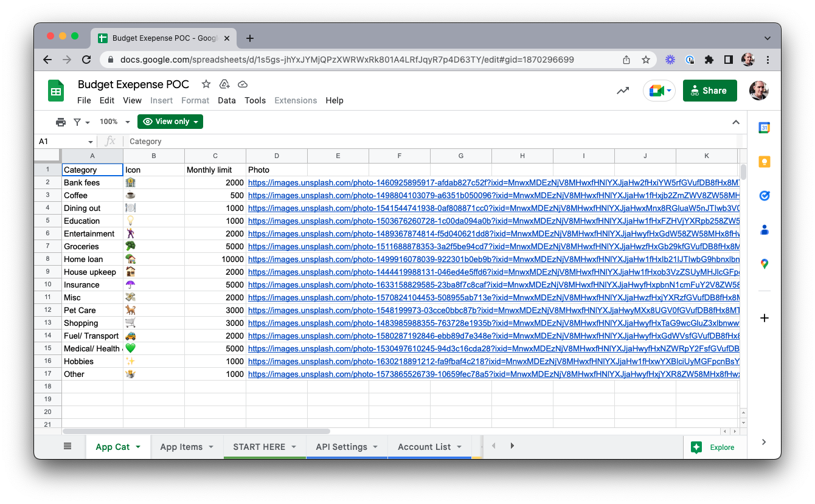Open the View only mode dropdown
The height and width of the screenshot is (504, 815).
click(x=170, y=122)
